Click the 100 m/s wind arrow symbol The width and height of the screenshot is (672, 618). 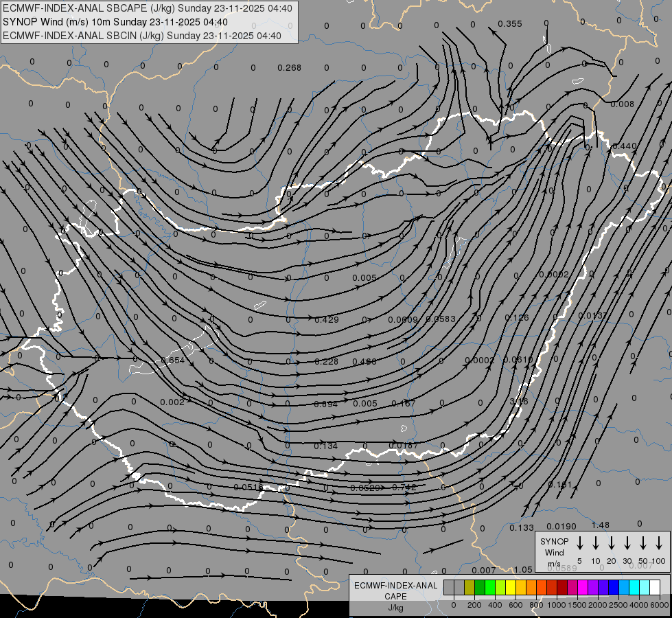[x=659, y=542]
